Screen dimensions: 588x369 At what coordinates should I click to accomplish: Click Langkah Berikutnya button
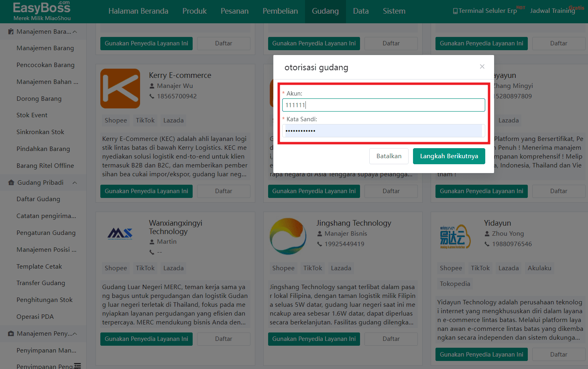pos(449,156)
